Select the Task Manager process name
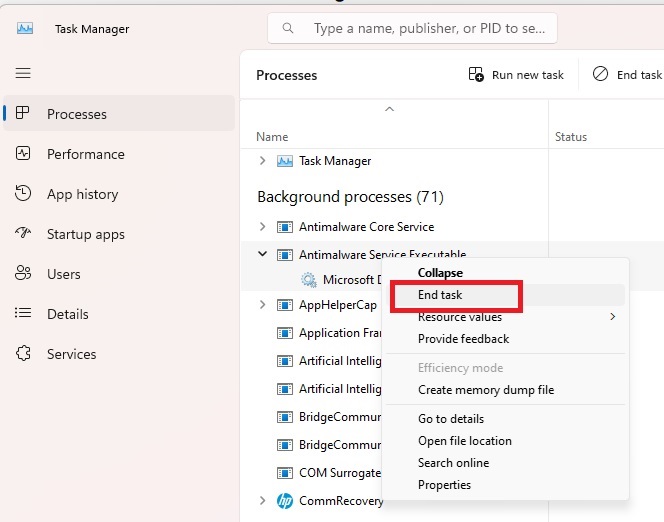This screenshot has height=522, width=664. [335, 161]
